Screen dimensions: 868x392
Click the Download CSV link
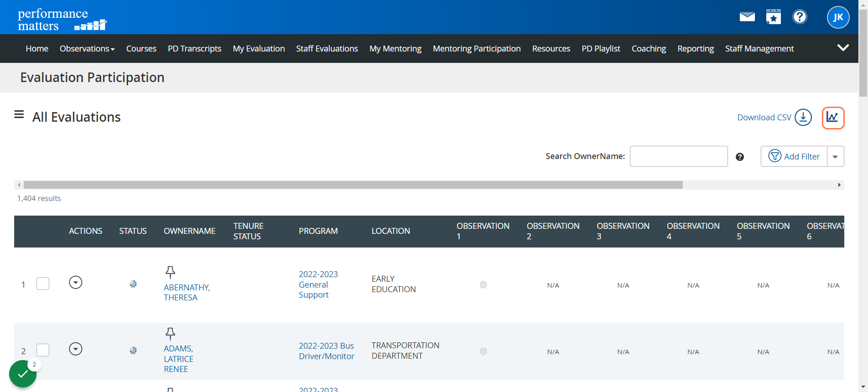pos(764,118)
